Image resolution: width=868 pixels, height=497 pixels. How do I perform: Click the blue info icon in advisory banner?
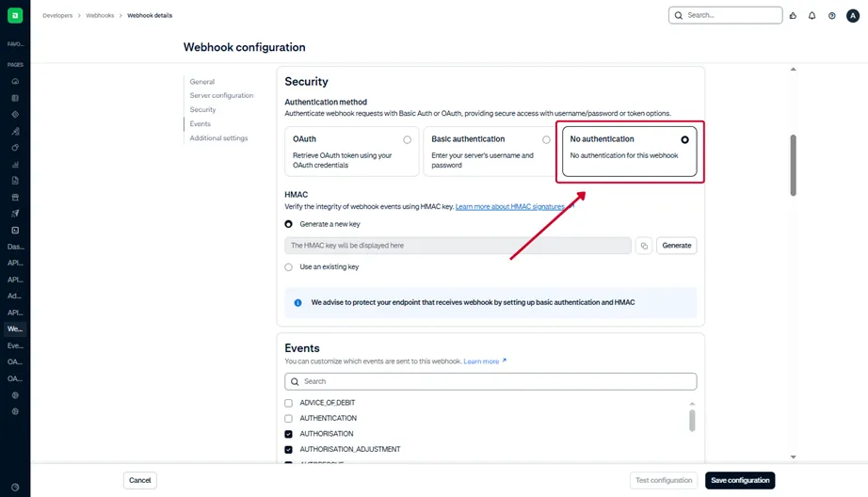pos(297,303)
